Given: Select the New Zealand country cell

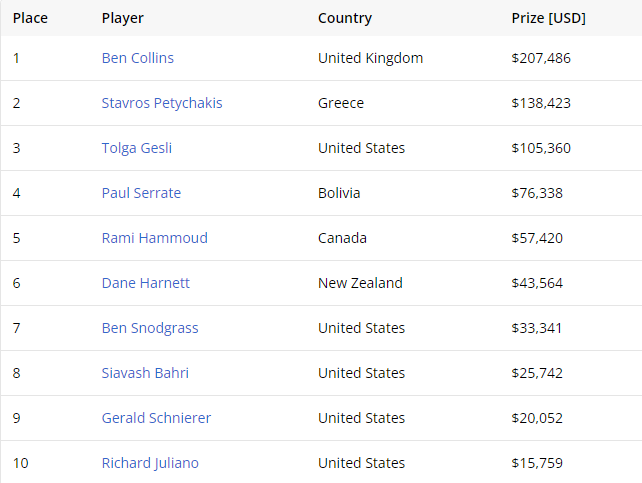Looking at the screenshot, I should 360,283.
